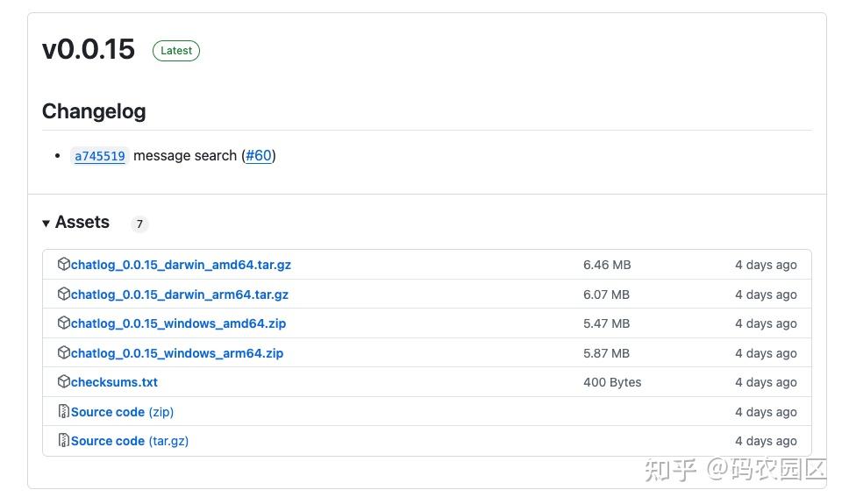Click zip file icon beside Source code (zip)

63,411
